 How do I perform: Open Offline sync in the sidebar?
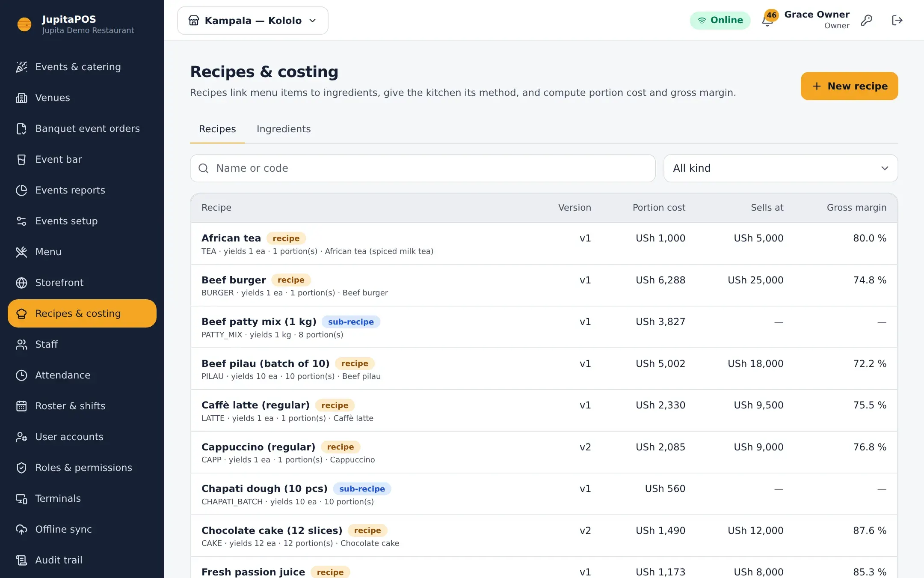pyautogui.click(x=82, y=529)
